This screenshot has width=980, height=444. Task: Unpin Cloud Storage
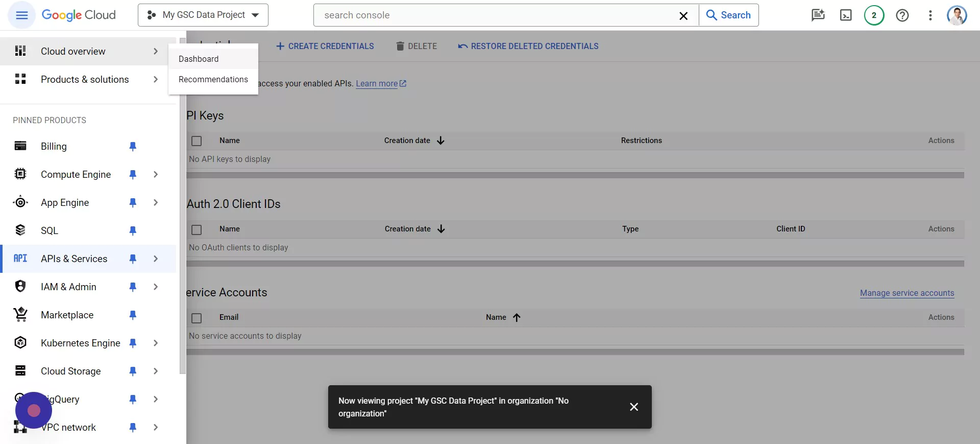click(x=133, y=371)
